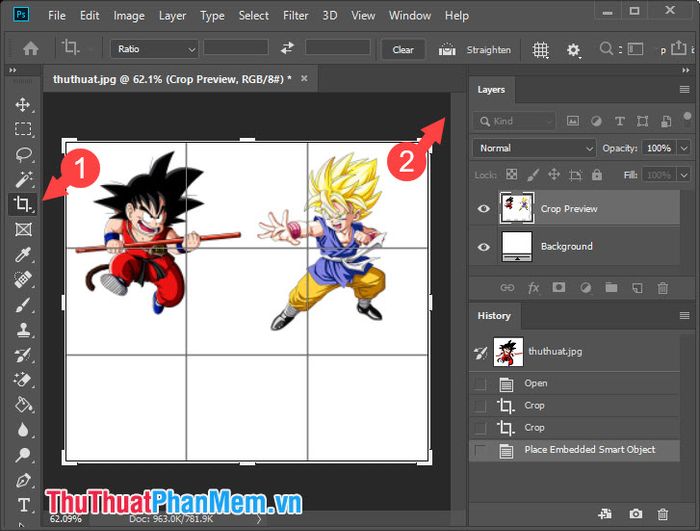Delete current state in History panel
700x531 pixels.
coord(663,514)
